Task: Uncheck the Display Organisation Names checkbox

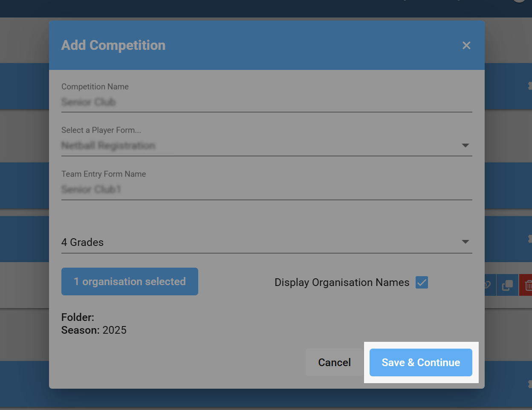Action: tap(422, 282)
